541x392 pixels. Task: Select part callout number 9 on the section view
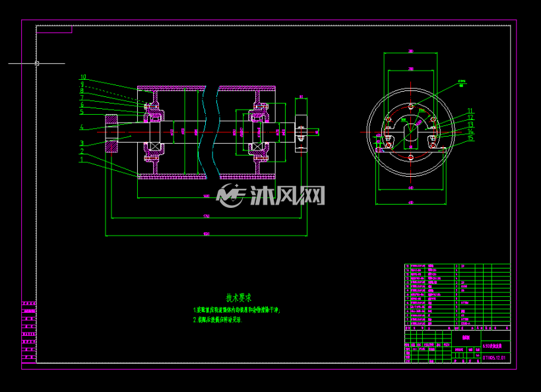[x=82, y=84]
